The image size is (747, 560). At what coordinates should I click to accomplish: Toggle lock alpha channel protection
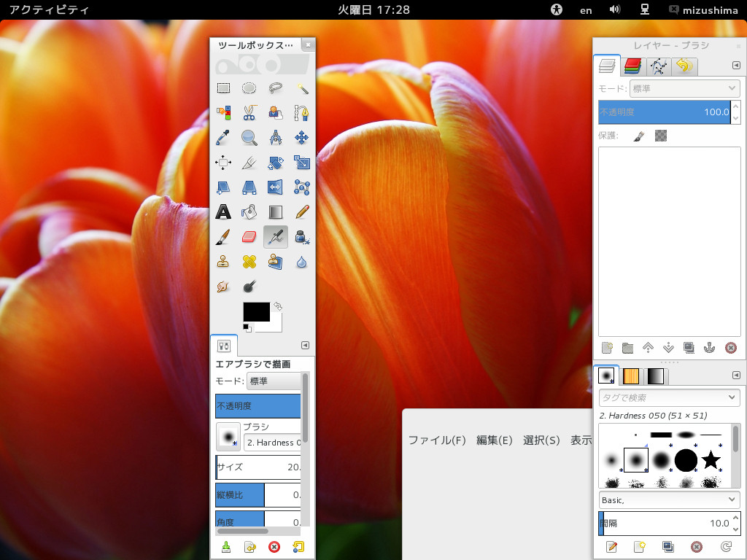click(661, 136)
